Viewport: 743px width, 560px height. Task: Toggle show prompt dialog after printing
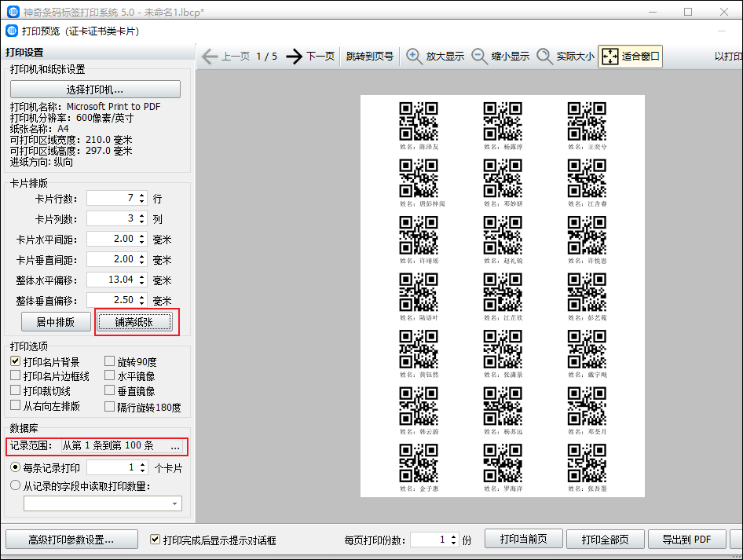tap(155, 539)
